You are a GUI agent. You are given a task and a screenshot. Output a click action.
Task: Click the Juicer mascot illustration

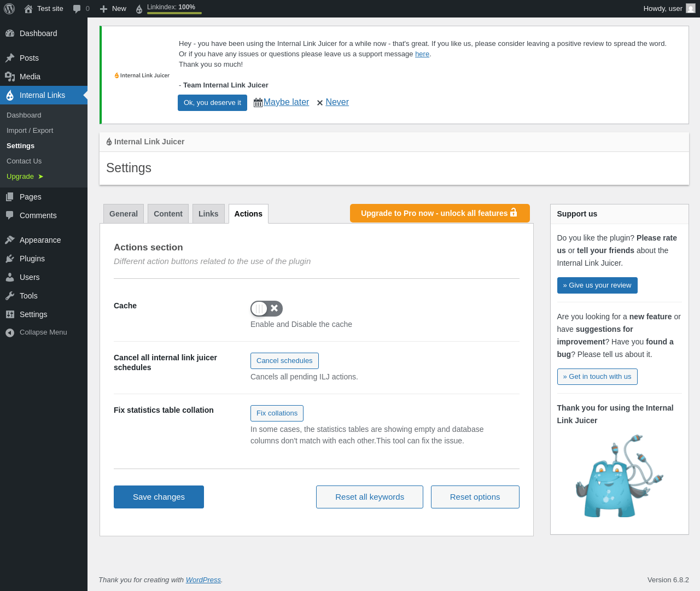tap(619, 476)
